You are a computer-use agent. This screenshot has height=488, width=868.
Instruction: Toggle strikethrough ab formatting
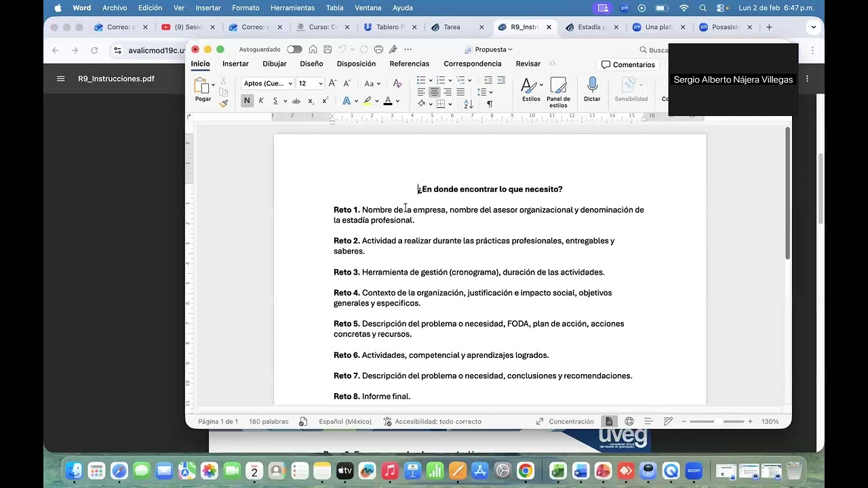pyautogui.click(x=296, y=101)
